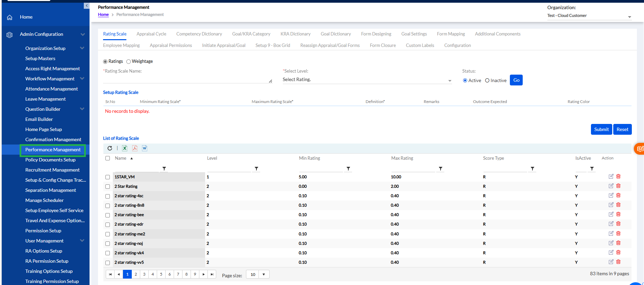This screenshot has height=285, width=644.
Task: Click the Admin Configuration gear icon
Action: coord(9,35)
